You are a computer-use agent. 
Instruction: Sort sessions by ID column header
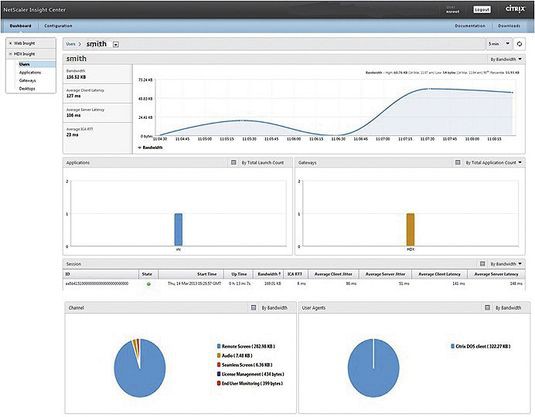tap(101, 274)
